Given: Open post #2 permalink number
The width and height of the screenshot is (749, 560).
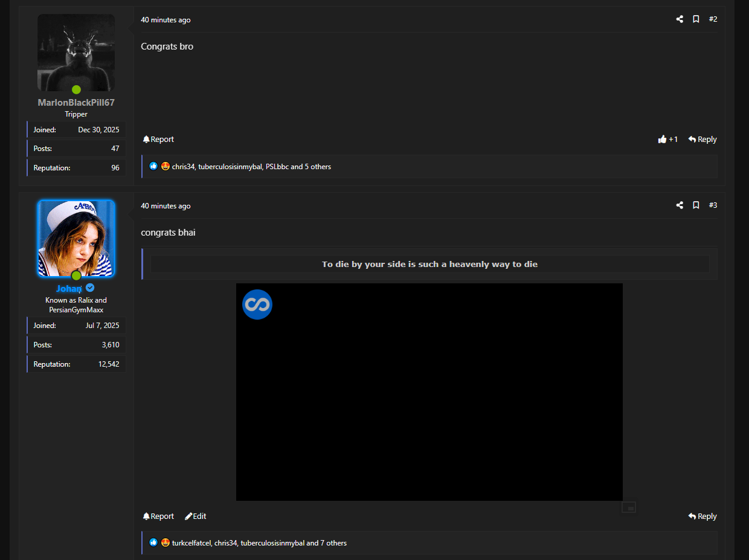Looking at the screenshot, I should tap(713, 19).
